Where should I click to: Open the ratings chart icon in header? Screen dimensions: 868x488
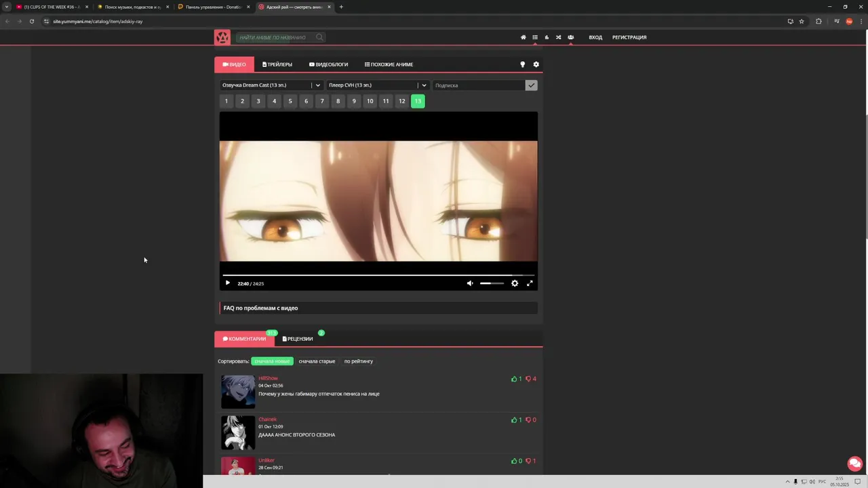click(547, 37)
